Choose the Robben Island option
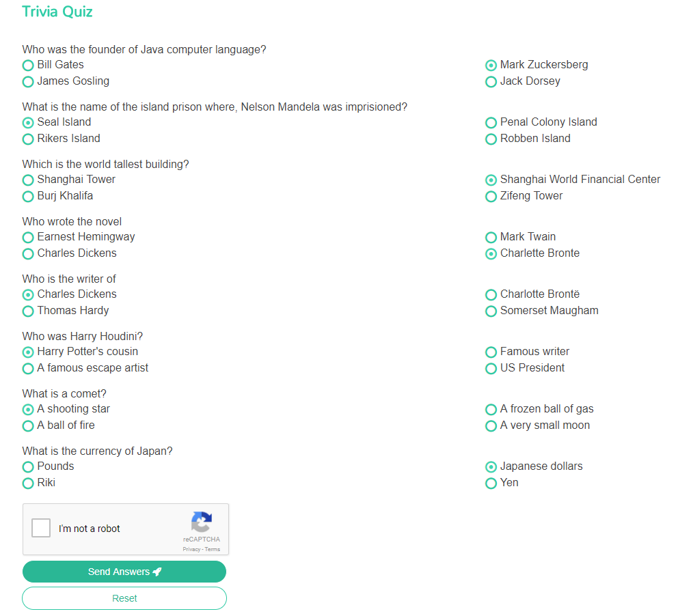 click(x=491, y=139)
